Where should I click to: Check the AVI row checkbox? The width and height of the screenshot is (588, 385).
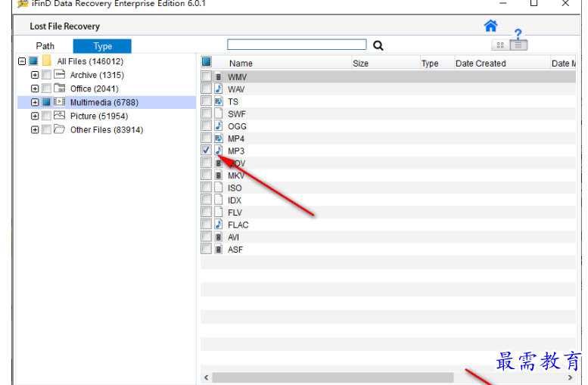(207, 237)
